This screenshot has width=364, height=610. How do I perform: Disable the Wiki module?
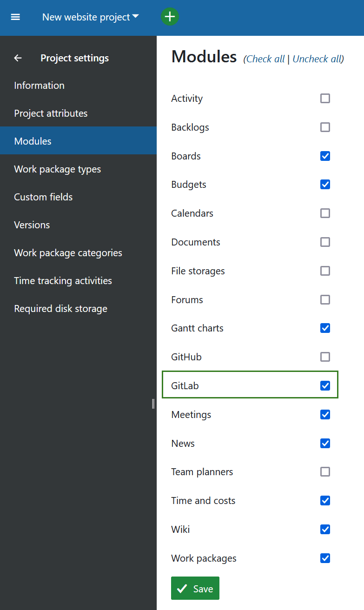(x=325, y=529)
